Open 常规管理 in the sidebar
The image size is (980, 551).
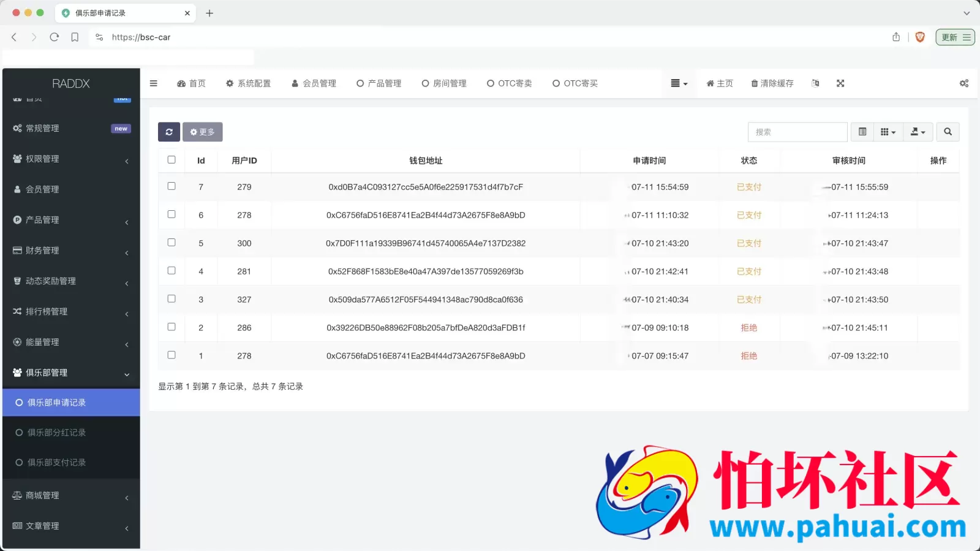(x=71, y=128)
